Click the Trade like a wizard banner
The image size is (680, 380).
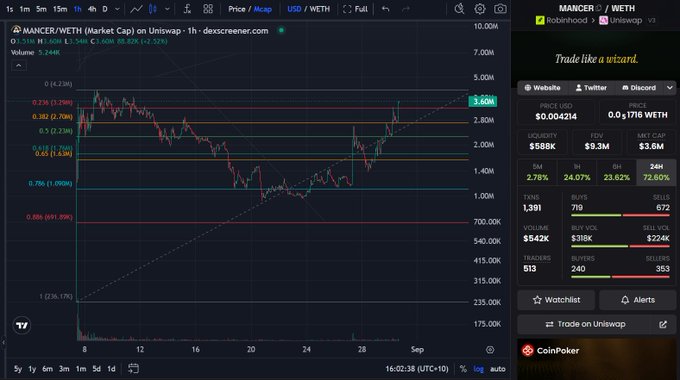(x=596, y=59)
